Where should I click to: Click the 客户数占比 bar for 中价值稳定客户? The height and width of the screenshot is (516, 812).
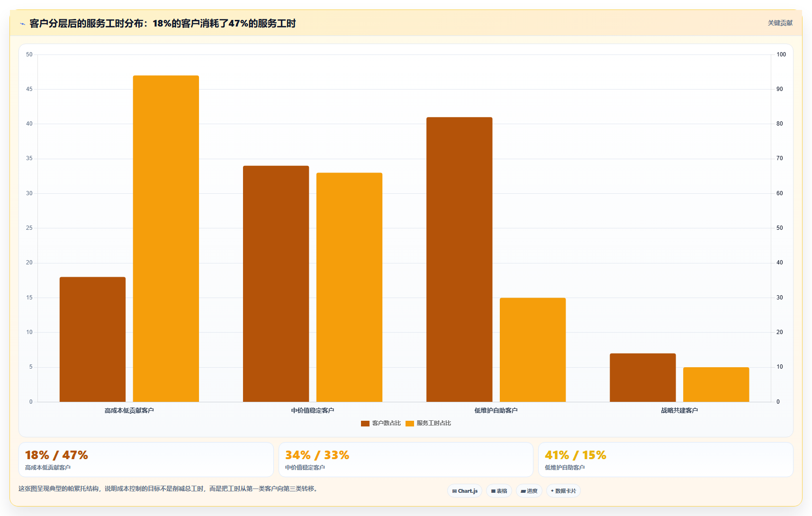coord(276,284)
